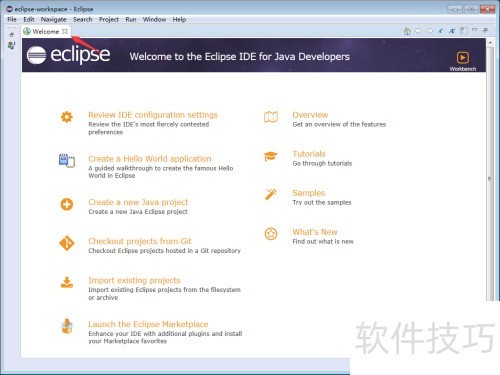Image resolution: width=500 pixels, height=375 pixels.
Task: Click the restore icon in the left trim
Action: click(12, 35)
